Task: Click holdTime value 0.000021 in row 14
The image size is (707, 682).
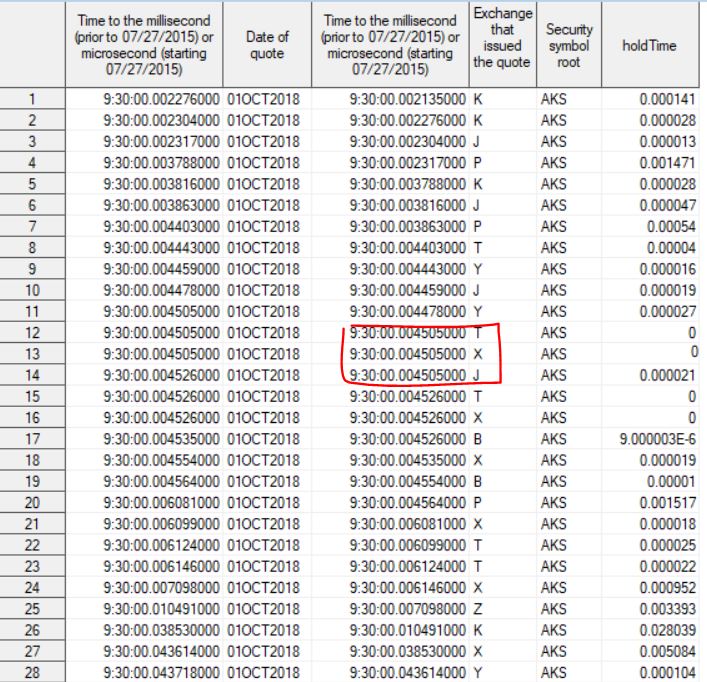Action: [667, 375]
